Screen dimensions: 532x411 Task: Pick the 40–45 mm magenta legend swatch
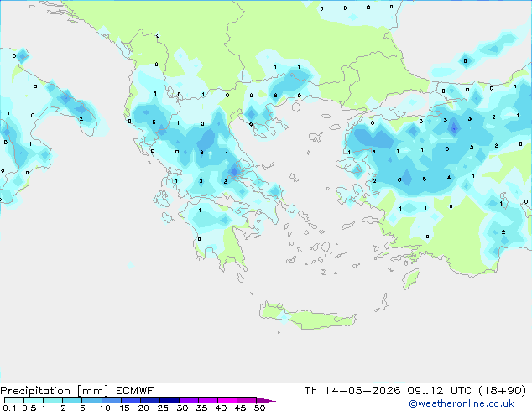(x=227, y=400)
